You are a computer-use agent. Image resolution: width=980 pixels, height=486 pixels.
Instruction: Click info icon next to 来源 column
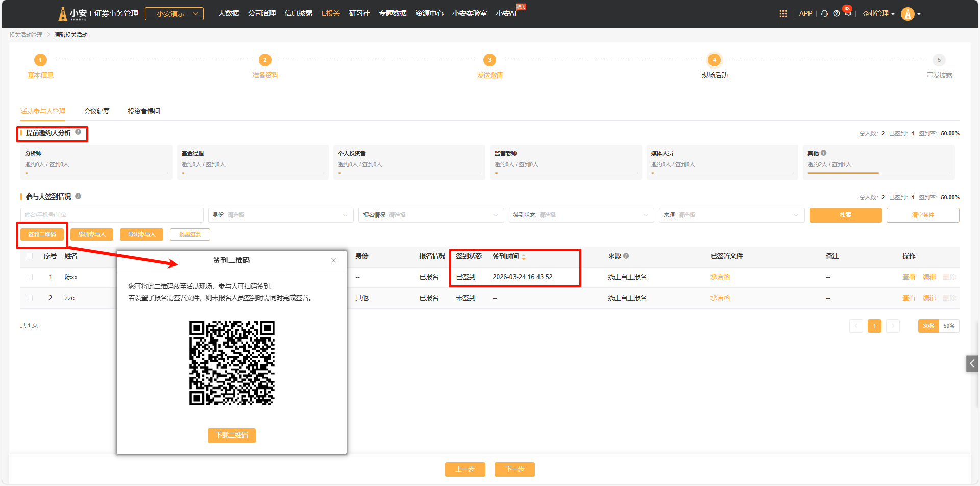coord(626,256)
